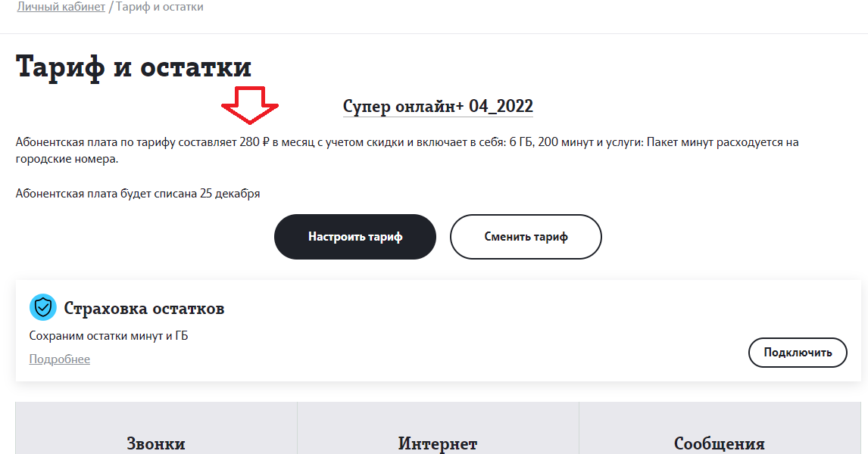The width and height of the screenshot is (868, 454).
Task: Click the Тариф и остатки page heading
Action: [x=133, y=67]
